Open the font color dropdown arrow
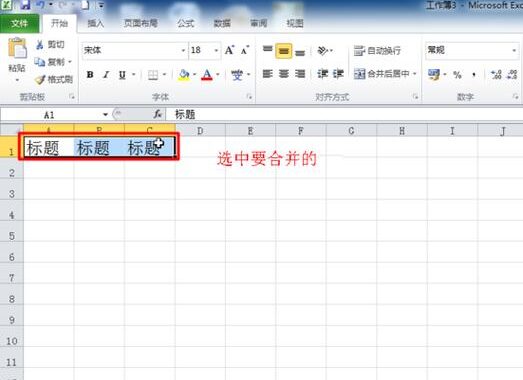Image resolution: width=523 pixels, height=380 pixels. click(x=218, y=75)
